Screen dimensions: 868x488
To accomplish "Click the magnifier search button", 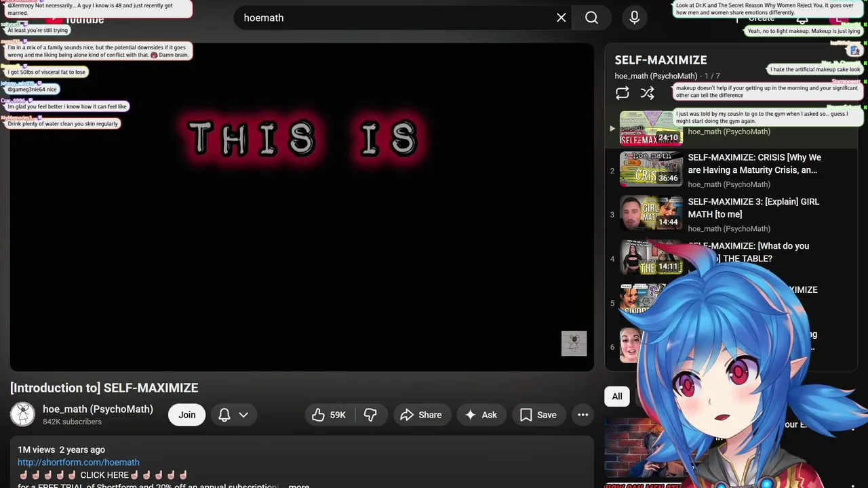I will pos(591,18).
